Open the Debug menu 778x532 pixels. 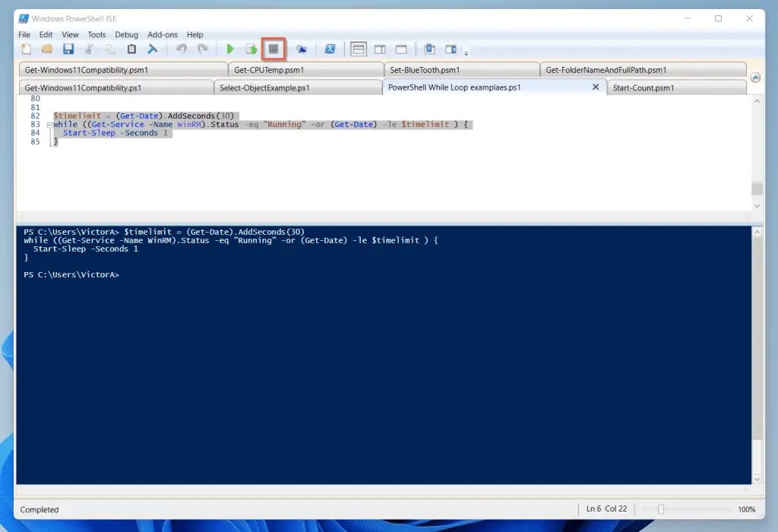coord(126,34)
